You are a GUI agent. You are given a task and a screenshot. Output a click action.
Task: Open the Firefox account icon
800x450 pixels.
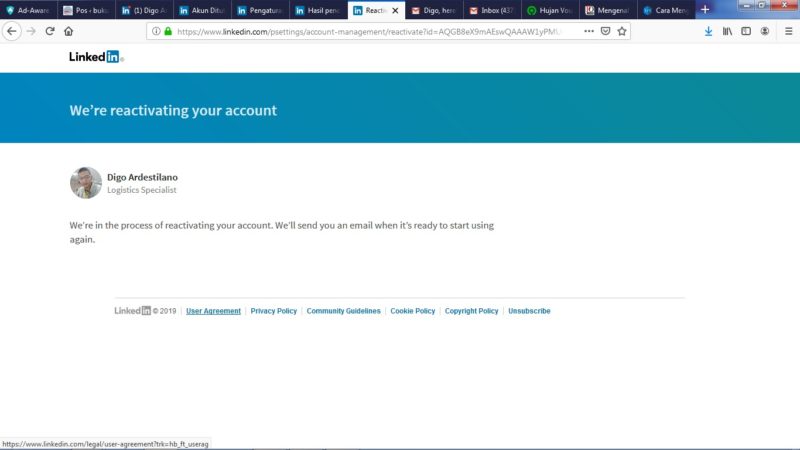pos(765,31)
